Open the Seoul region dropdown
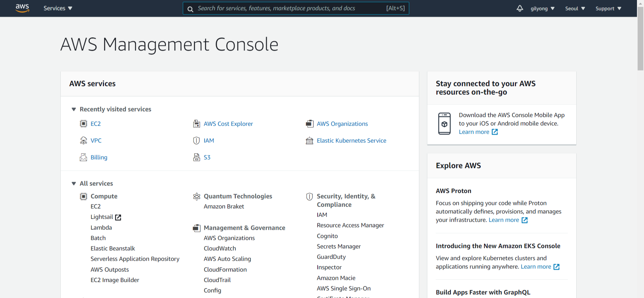 pos(575,8)
